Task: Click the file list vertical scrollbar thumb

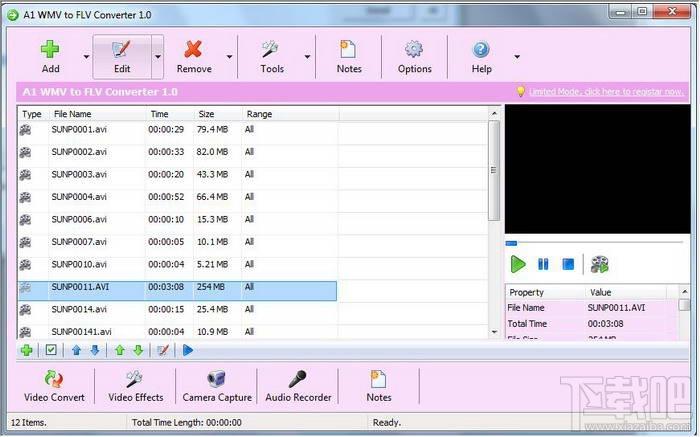Action: 494,171
